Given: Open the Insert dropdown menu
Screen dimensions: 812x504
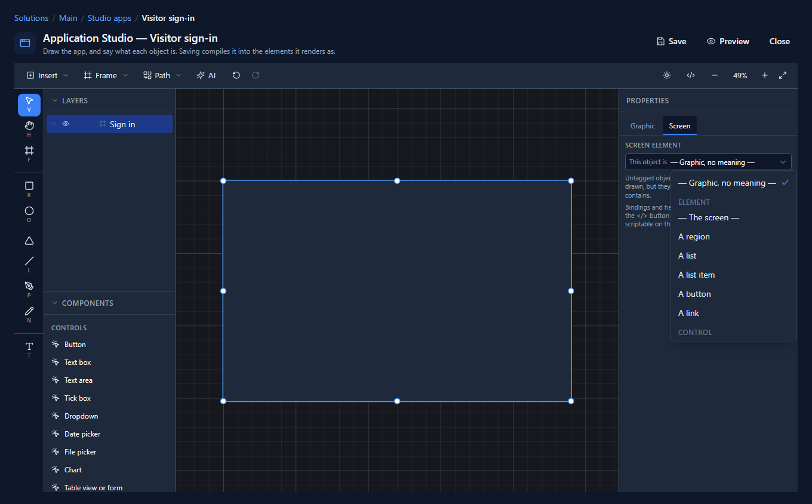Looking at the screenshot, I should point(48,75).
